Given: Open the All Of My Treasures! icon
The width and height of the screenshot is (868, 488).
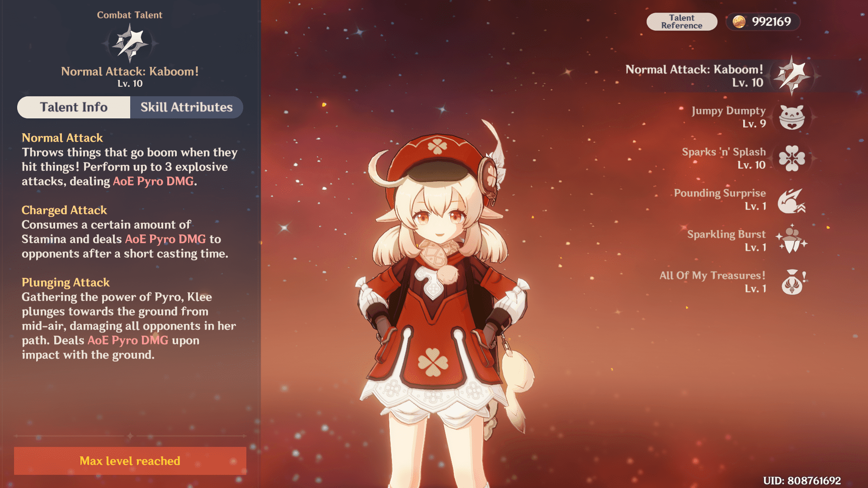Looking at the screenshot, I should 793,282.
